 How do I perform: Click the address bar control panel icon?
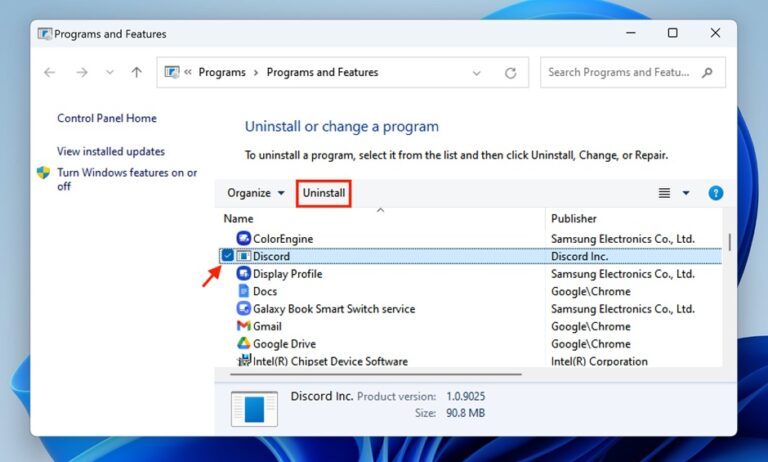point(172,73)
